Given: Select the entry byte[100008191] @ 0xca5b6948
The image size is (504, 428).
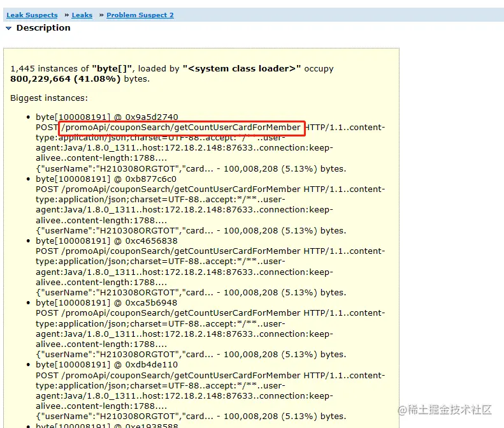Looking at the screenshot, I should pos(106,303).
